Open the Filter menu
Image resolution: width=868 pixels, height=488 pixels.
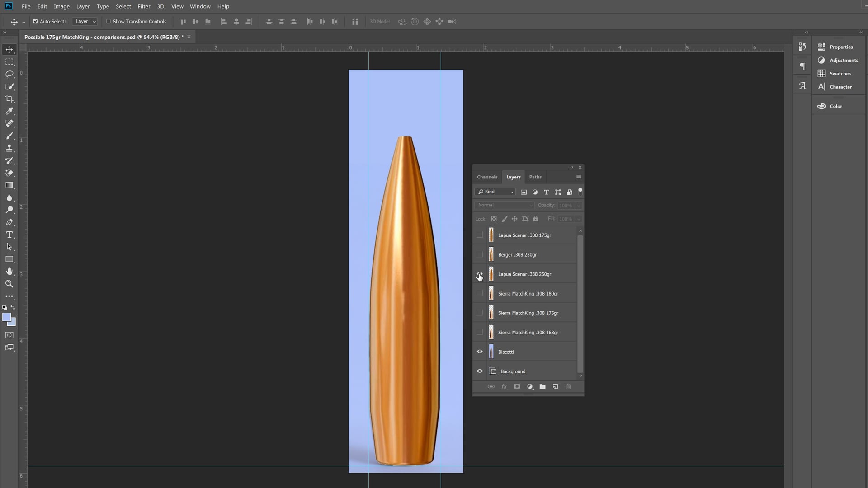click(144, 6)
